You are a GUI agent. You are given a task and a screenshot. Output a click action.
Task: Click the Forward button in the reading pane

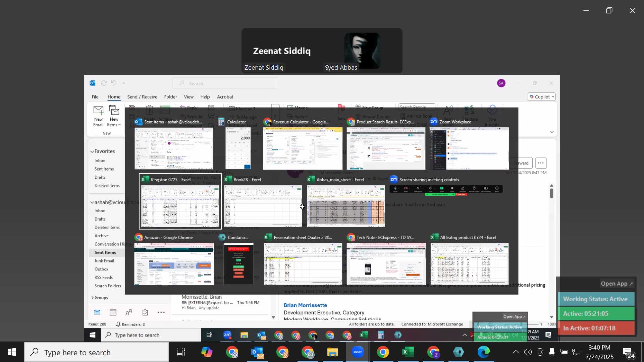click(x=521, y=163)
